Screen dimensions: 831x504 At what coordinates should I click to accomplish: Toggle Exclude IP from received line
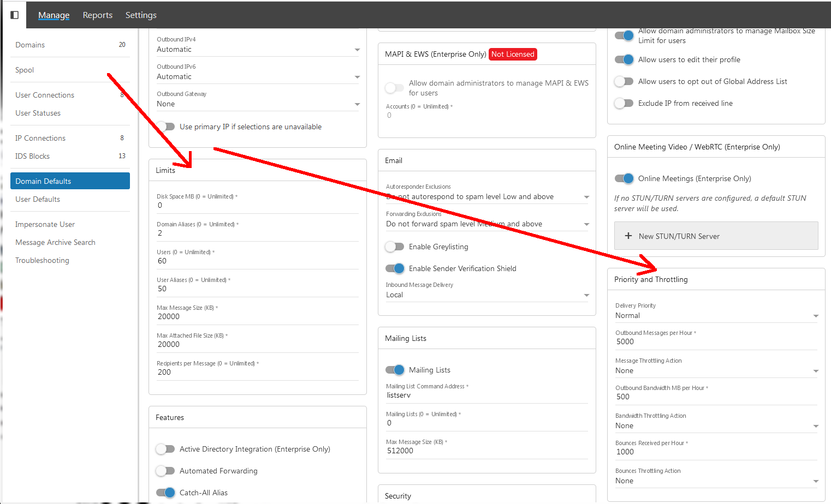(624, 103)
